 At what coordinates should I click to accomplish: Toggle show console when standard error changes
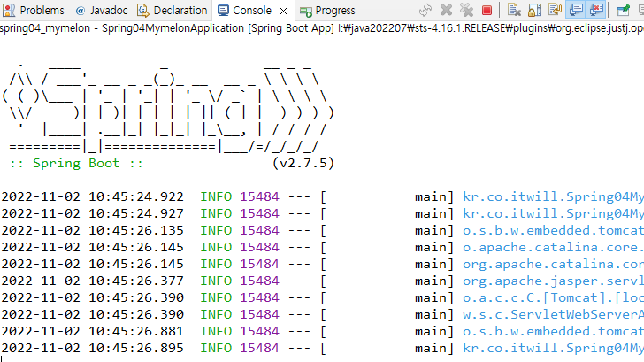(596, 11)
